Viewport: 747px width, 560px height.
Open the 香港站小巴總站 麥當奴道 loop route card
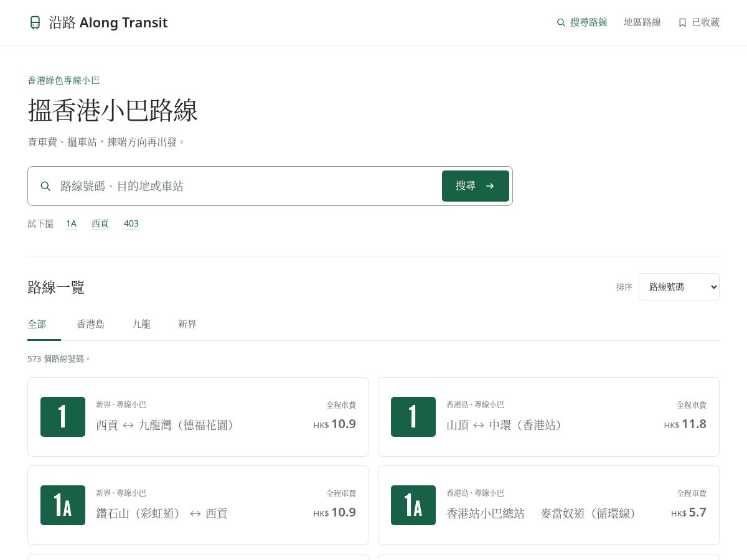click(548, 505)
